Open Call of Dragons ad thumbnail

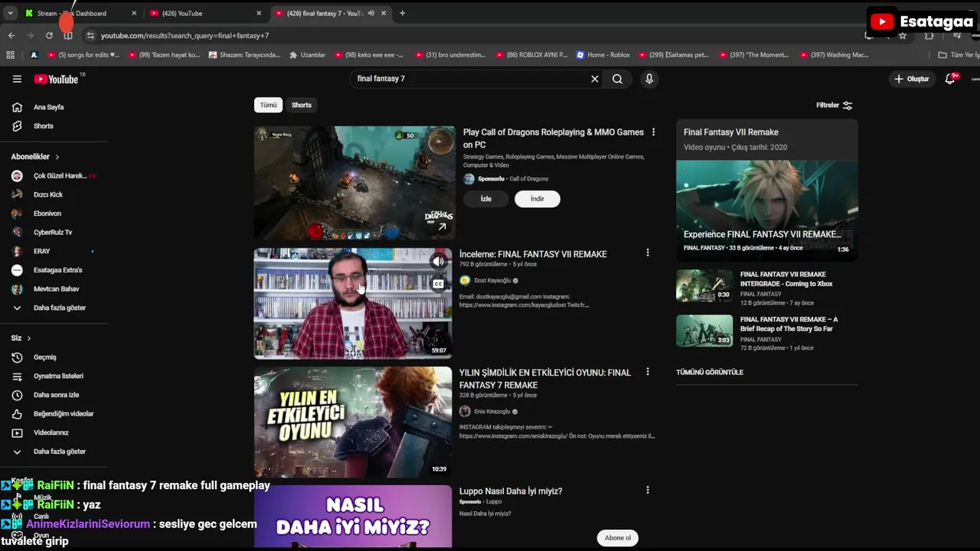point(354,182)
